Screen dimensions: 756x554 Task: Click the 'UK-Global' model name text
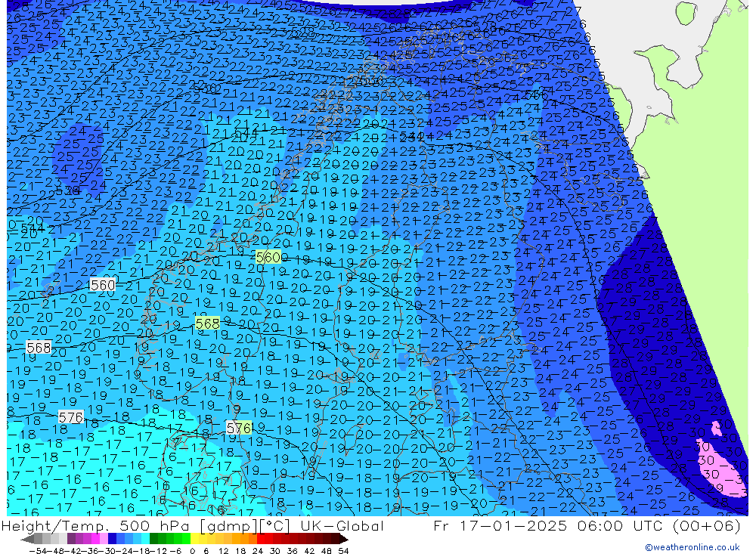342,525
